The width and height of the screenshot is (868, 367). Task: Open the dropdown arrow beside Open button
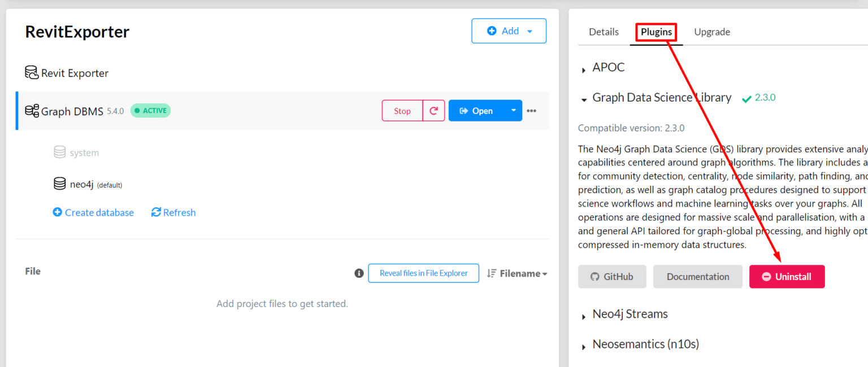[513, 111]
